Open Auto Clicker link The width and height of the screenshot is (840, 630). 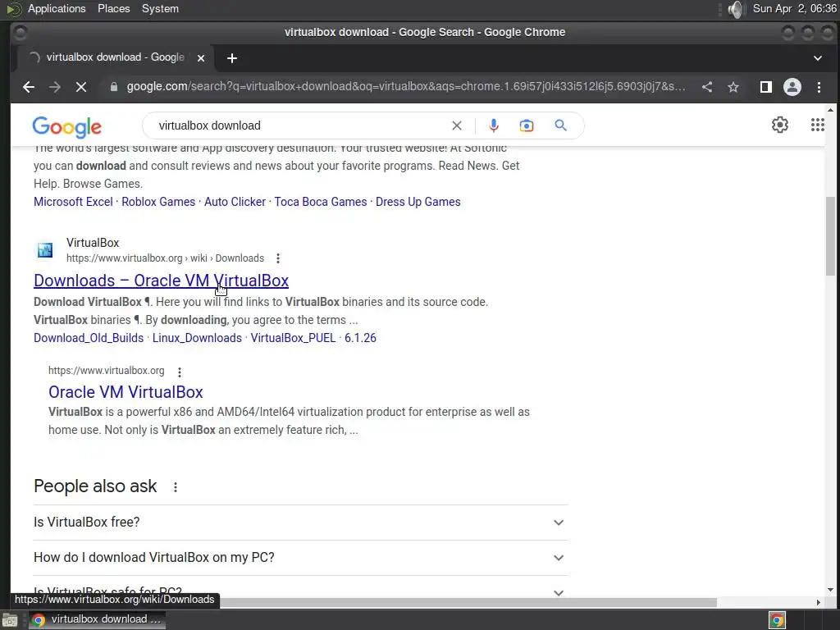235,202
